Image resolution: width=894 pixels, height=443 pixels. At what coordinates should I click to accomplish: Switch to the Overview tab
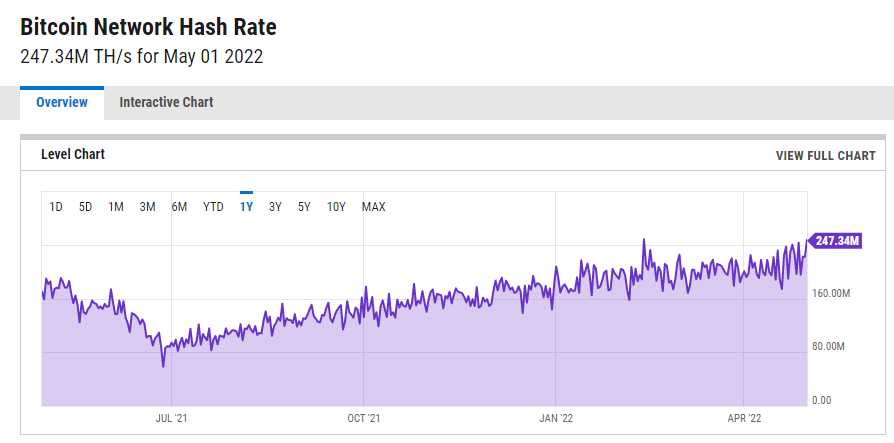pos(62,103)
